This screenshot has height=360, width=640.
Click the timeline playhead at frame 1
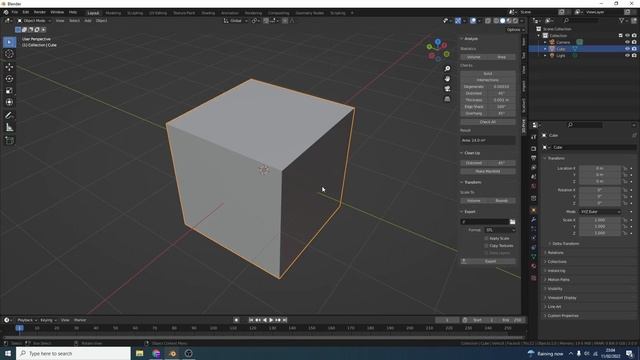(19, 328)
